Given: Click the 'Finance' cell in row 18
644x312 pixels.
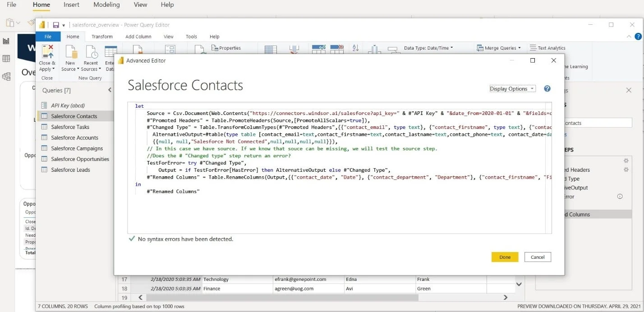Looking at the screenshot, I should tap(237, 289).
